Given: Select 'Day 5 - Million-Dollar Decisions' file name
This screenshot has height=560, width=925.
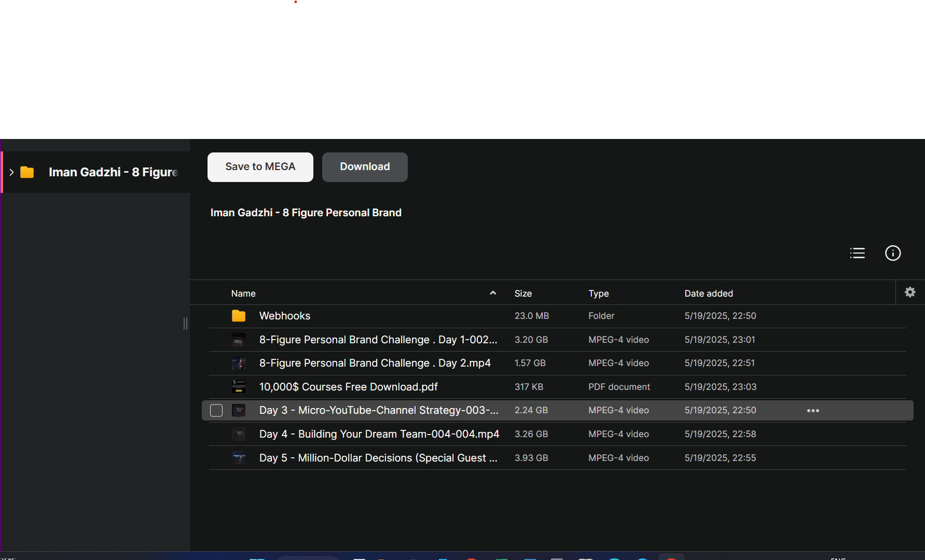Looking at the screenshot, I should tap(378, 458).
